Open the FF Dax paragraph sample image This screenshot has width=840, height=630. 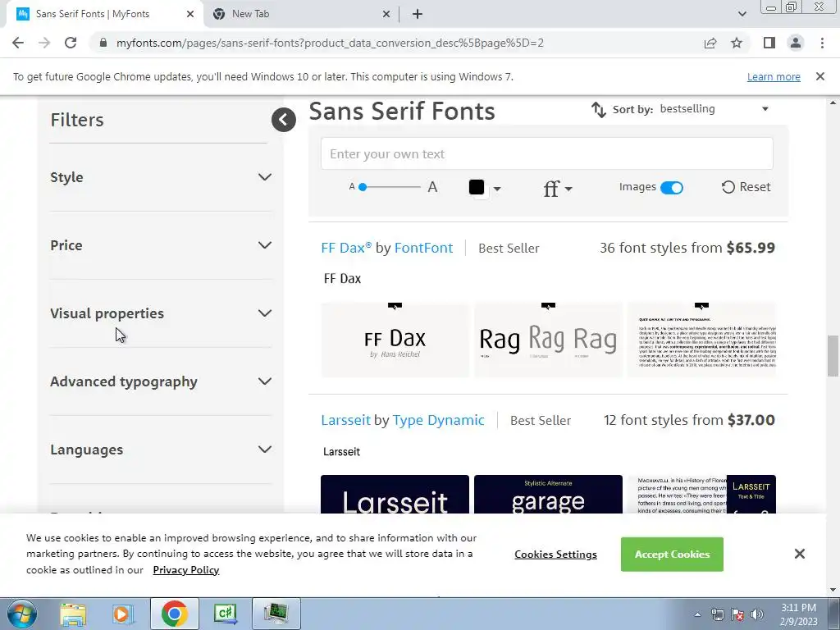[701, 340]
